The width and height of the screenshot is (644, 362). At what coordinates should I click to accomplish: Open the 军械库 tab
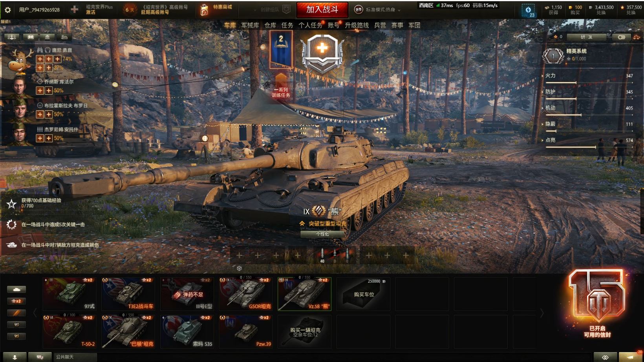click(250, 25)
